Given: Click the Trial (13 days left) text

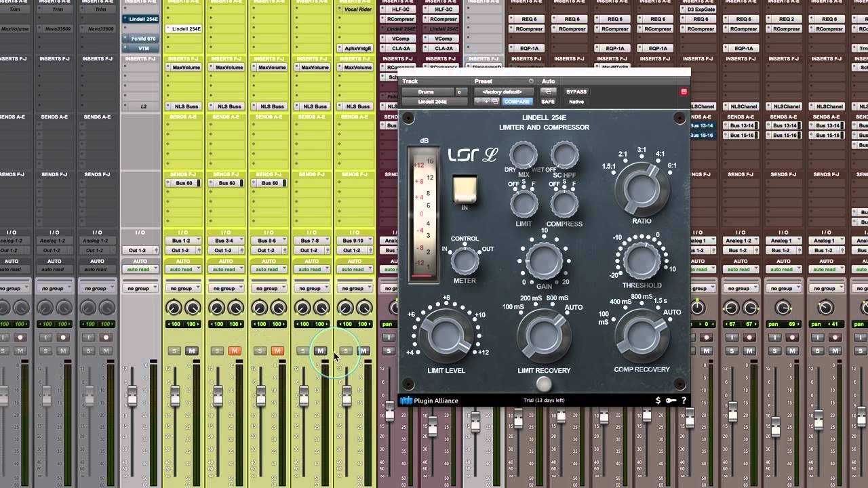Looking at the screenshot, I should click(x=544, y=401).
